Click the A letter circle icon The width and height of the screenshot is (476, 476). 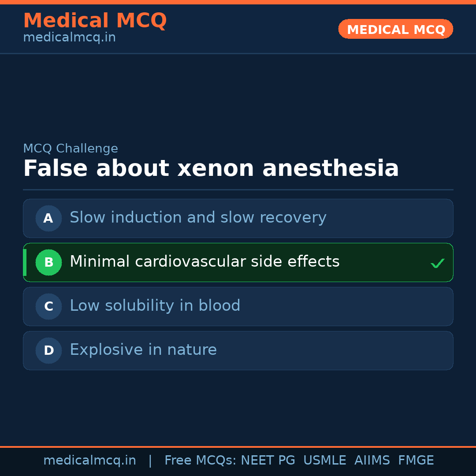[x=48, y=218]
